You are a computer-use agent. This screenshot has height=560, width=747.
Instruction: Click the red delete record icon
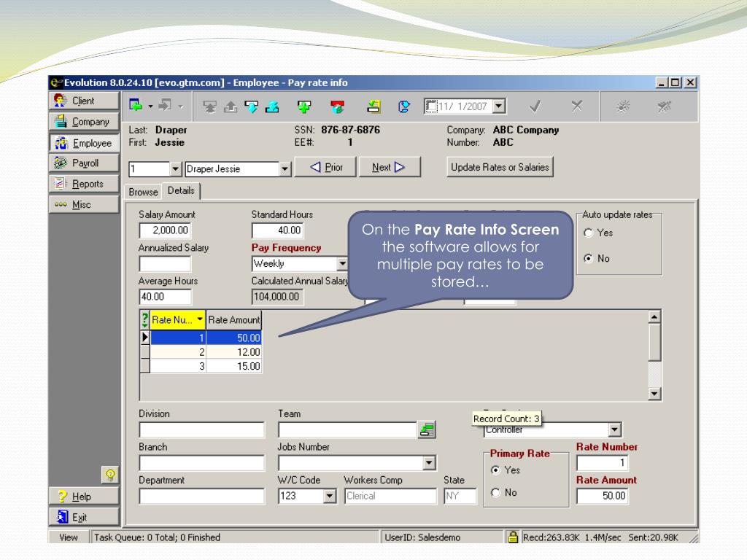coord(337,106)
